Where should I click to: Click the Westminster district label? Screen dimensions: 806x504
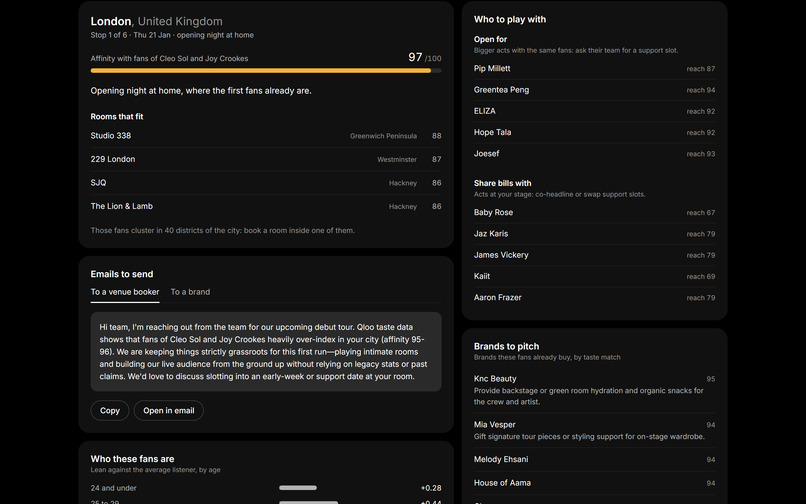tap(397, 159)
